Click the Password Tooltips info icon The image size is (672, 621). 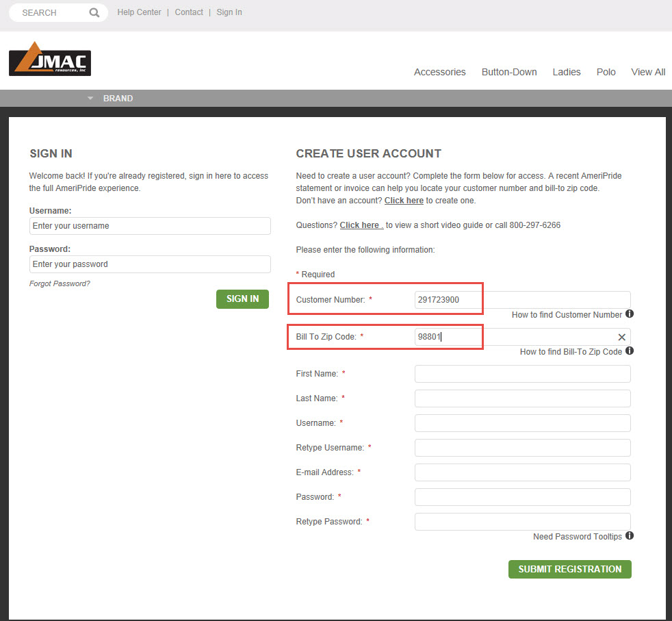point(630,536)
